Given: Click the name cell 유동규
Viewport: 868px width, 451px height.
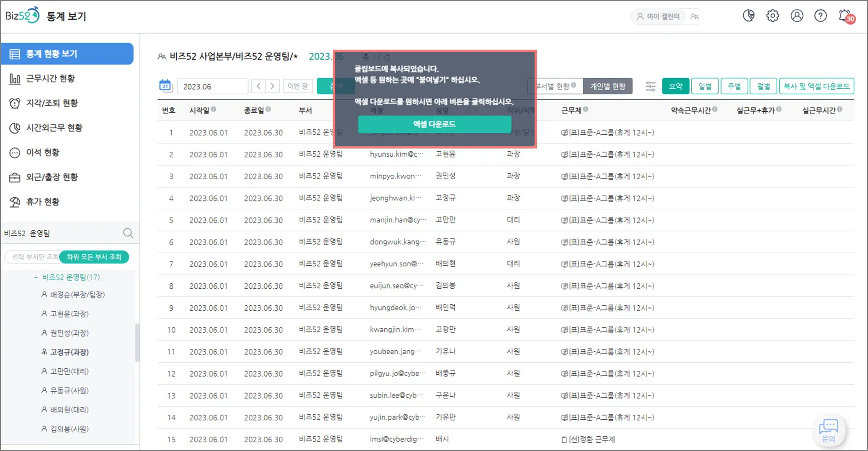Looking at the screenshot, I should (445, 242).
